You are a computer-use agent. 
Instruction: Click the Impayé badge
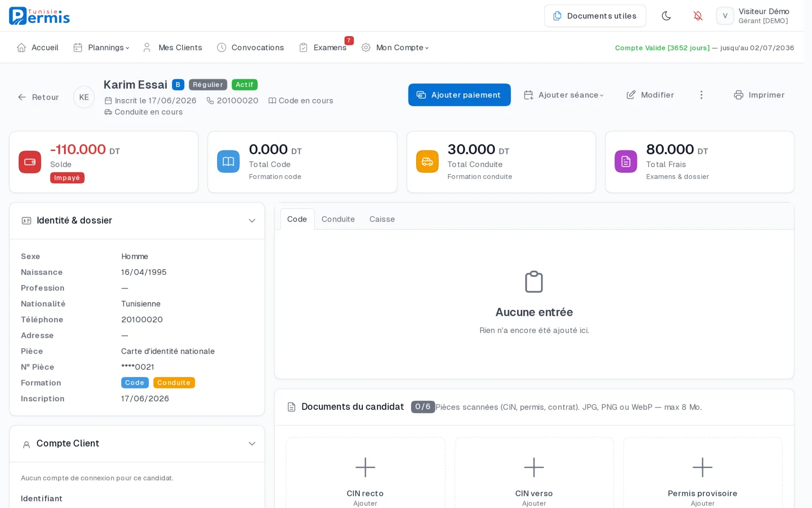(67, 178)
